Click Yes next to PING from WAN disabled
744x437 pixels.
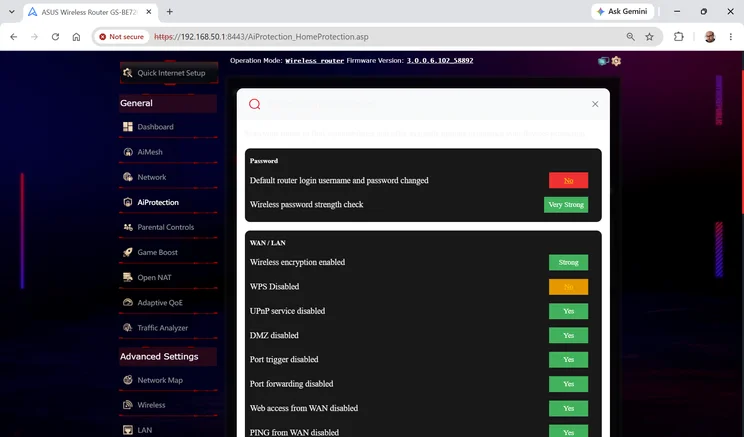[568, 432]
